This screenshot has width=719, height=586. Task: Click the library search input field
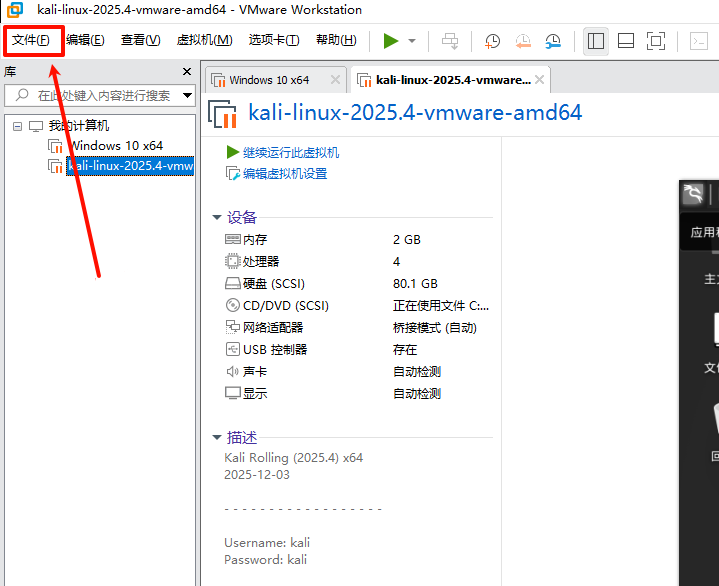[x=99, y=95]
